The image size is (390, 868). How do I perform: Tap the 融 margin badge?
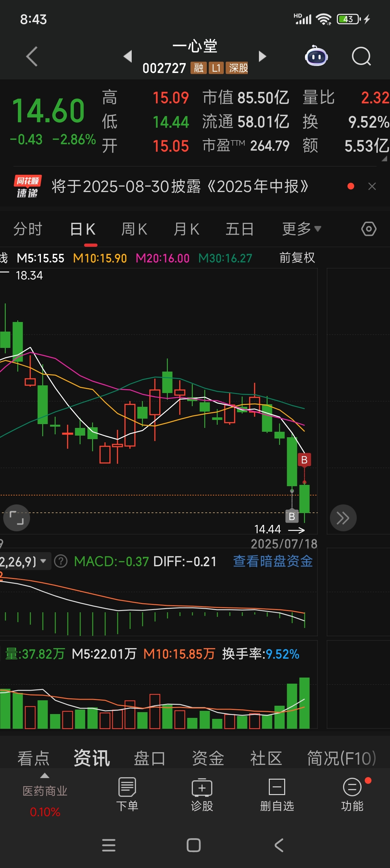point(199,68)
